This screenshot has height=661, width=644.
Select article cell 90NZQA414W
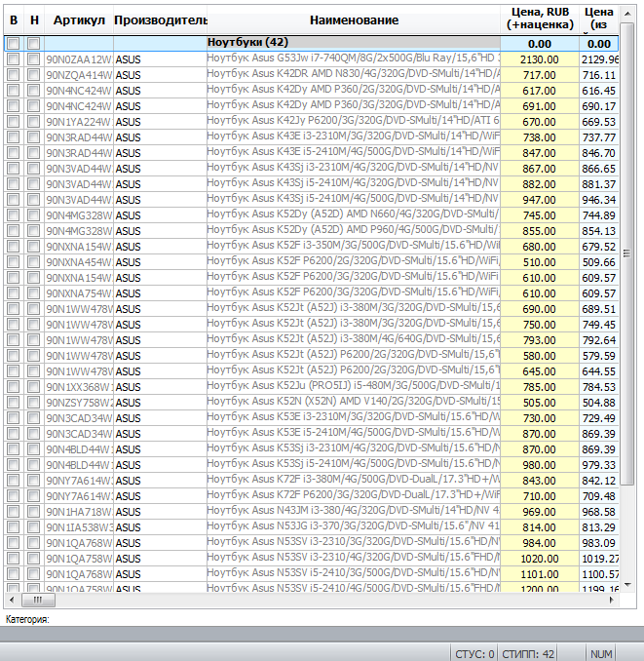(x=79, y=75)
